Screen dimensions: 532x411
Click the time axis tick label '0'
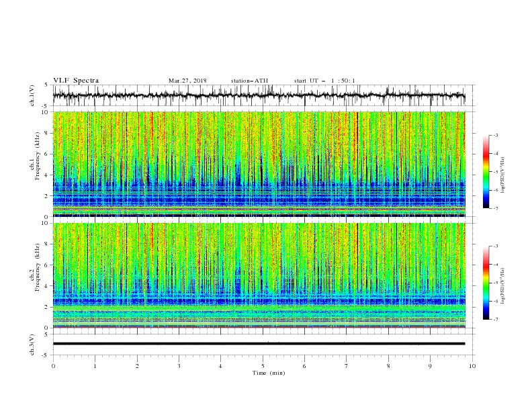coord(53,366)
